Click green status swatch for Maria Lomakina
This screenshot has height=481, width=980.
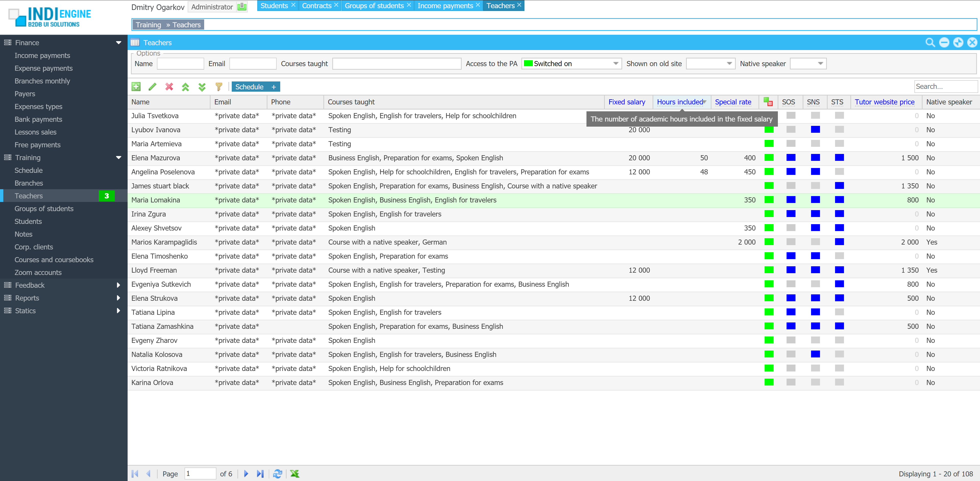768,200
